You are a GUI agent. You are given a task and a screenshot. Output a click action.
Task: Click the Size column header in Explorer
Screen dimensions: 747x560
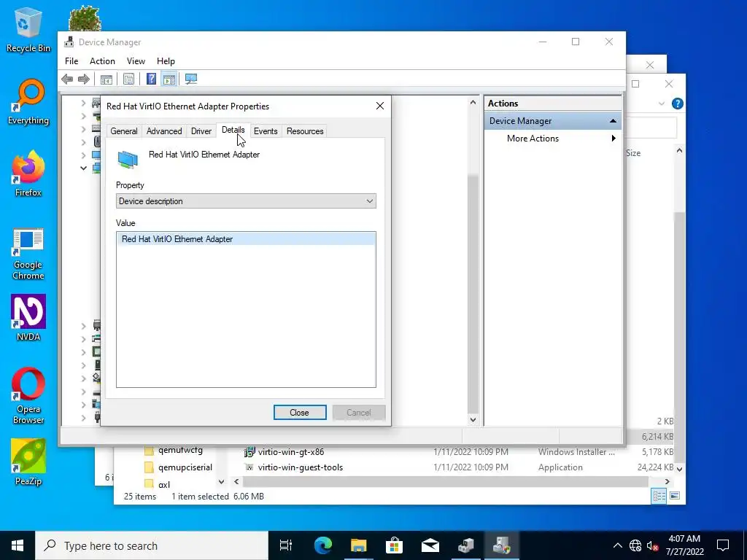[633, 153]
